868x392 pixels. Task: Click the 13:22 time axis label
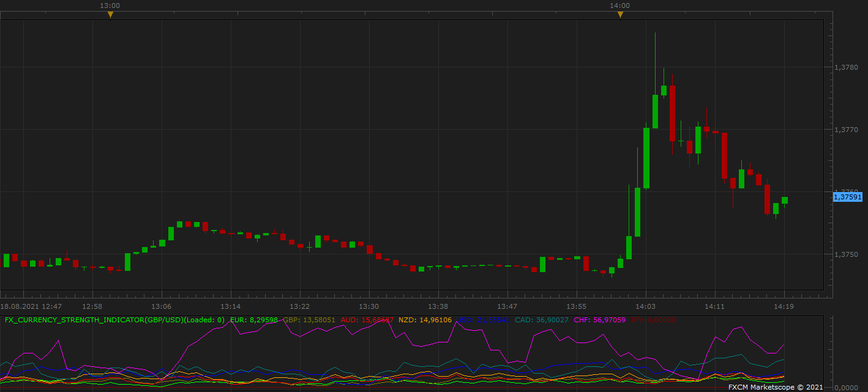300,306
